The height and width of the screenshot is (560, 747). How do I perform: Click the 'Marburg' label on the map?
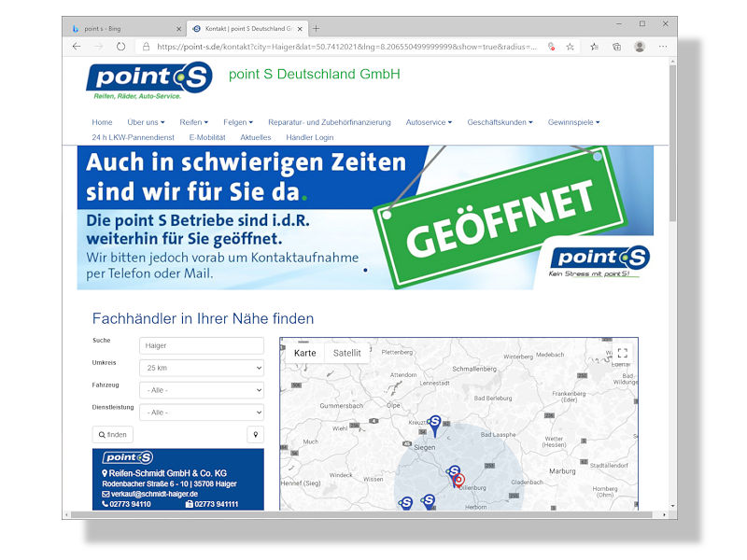click(x=562, y=471)
